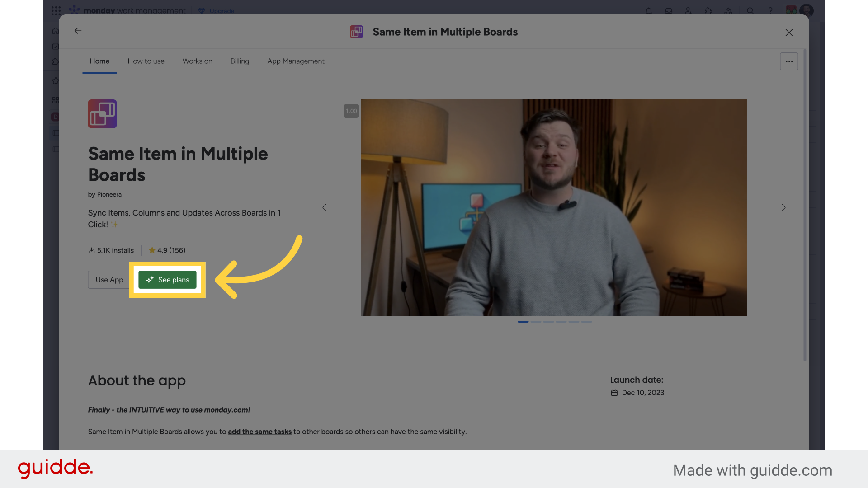Go to Home in the left sidebar
This screenshot has width=868, height=488.
56,31
